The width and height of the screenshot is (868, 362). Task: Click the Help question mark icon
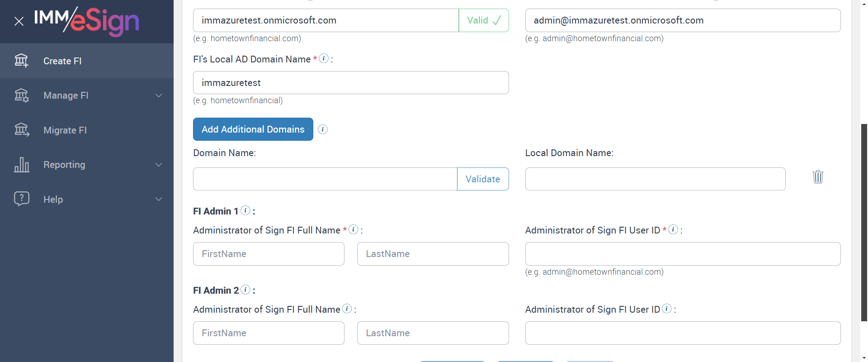(x=21, y=199)
